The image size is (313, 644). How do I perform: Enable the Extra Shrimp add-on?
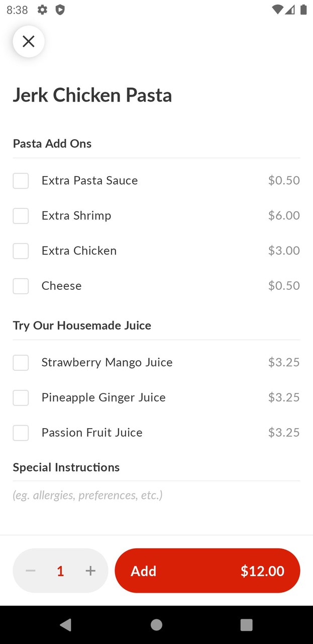[21, 216]
